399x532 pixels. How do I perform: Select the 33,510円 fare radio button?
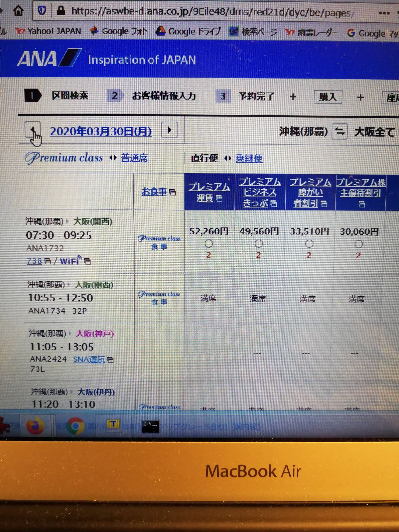(309, 244)
